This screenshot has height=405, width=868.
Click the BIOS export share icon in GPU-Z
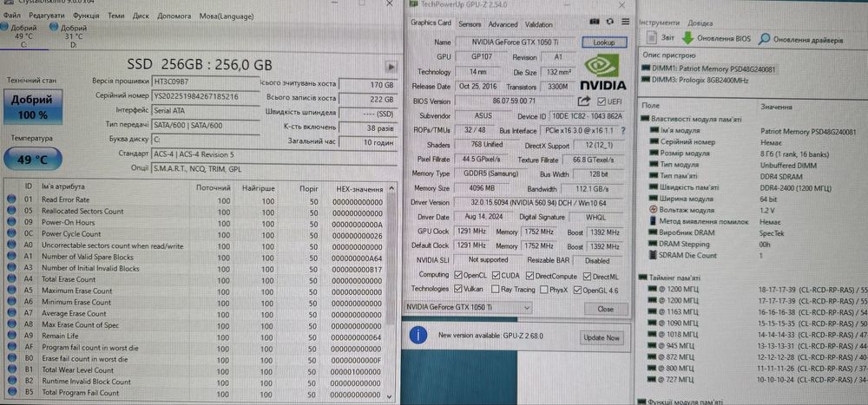pos(584,101)
